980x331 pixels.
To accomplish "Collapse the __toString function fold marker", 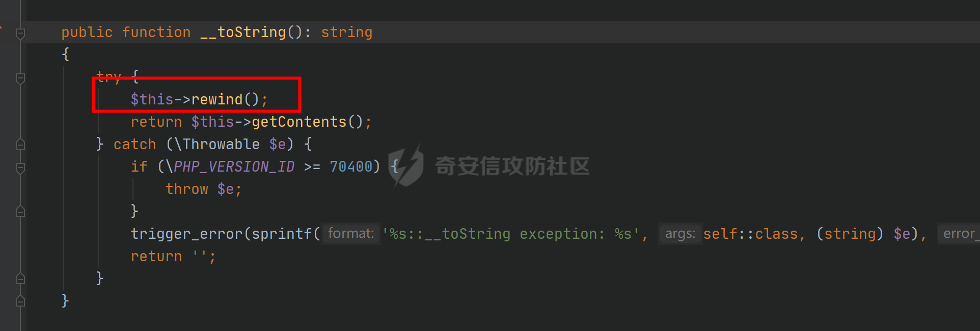I will tap(20, 34).
